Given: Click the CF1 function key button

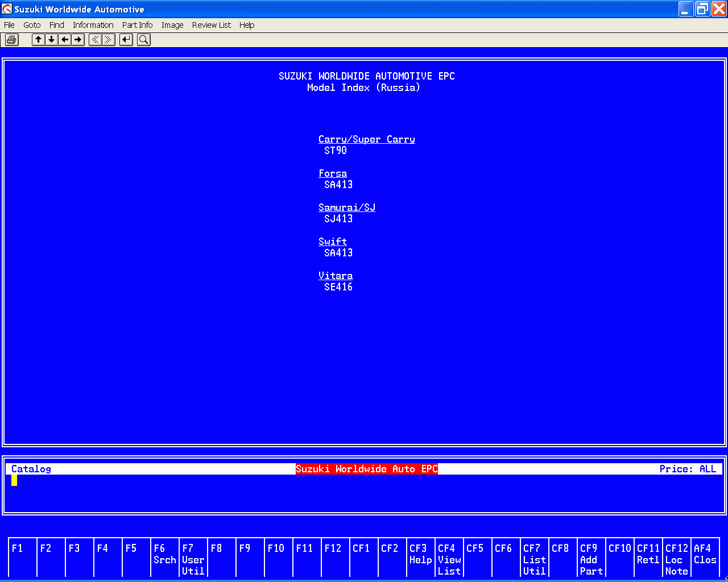Looking at the screenshot, I should [x=364, y=558].
